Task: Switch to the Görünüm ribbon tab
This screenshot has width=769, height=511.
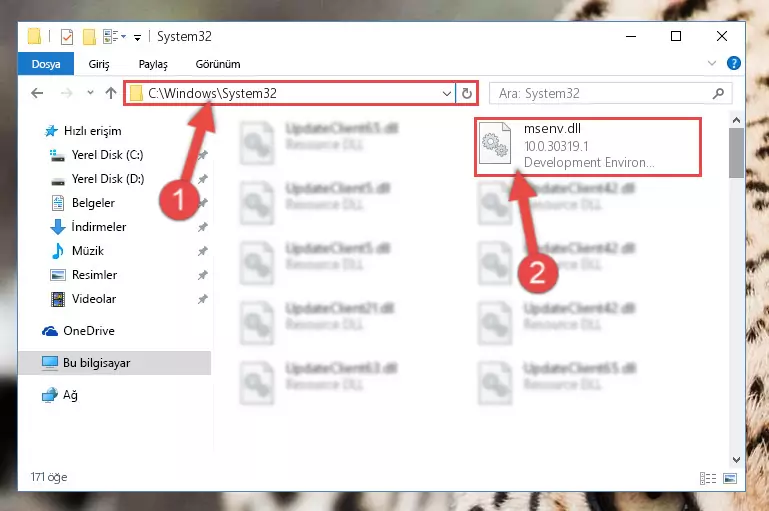Action: pyautogui.click(x=218, y=64)
